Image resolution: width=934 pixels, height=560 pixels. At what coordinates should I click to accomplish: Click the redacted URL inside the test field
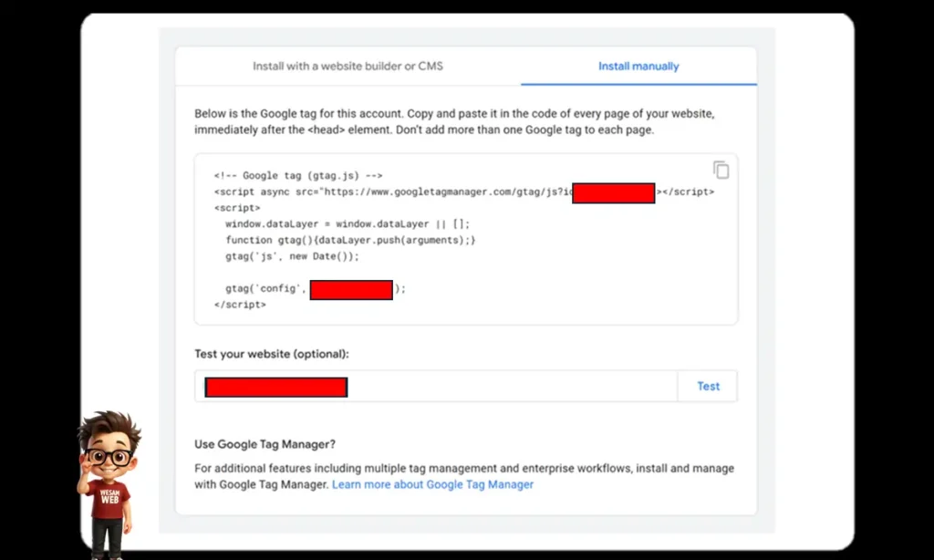[275, 386]
